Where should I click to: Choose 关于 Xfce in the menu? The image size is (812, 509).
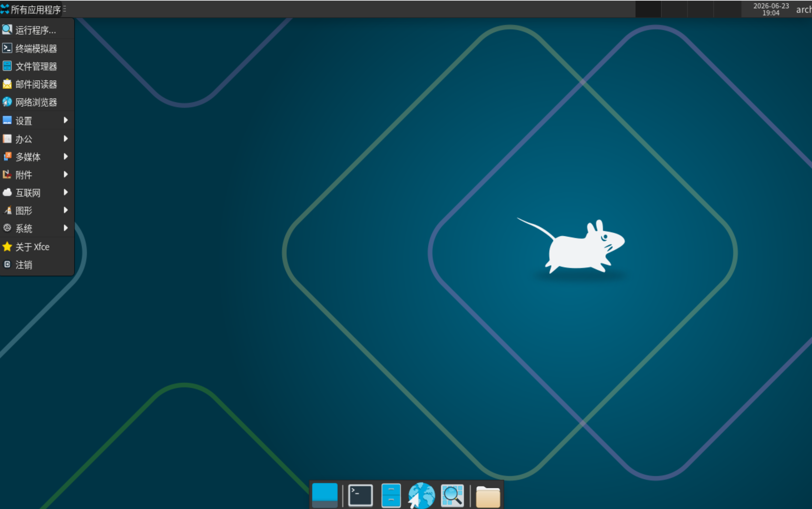click(x=37, y=247)
